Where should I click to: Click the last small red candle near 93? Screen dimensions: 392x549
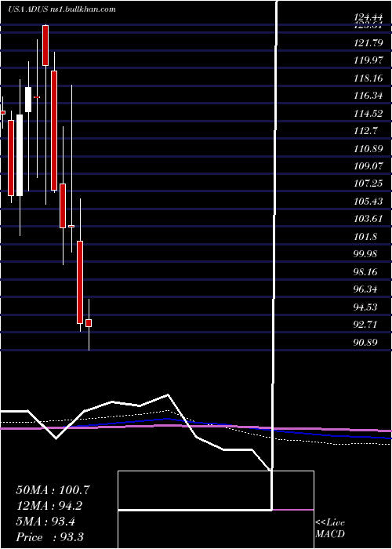tap(89, 323)
